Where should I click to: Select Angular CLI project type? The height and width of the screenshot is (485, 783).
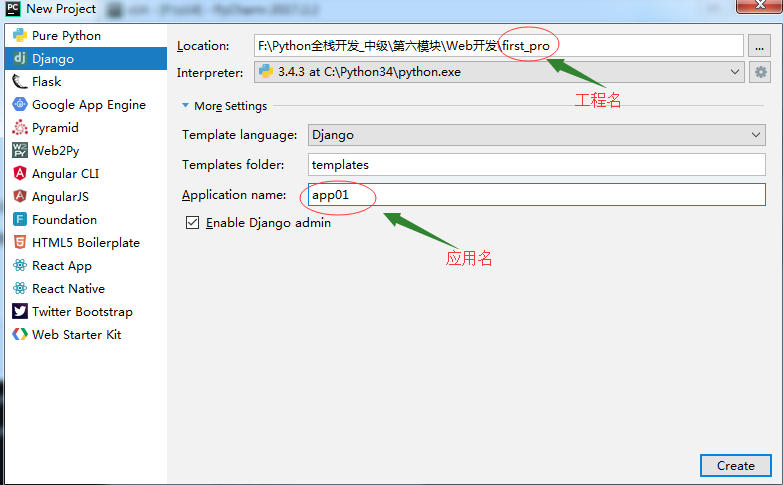[86, 173]
